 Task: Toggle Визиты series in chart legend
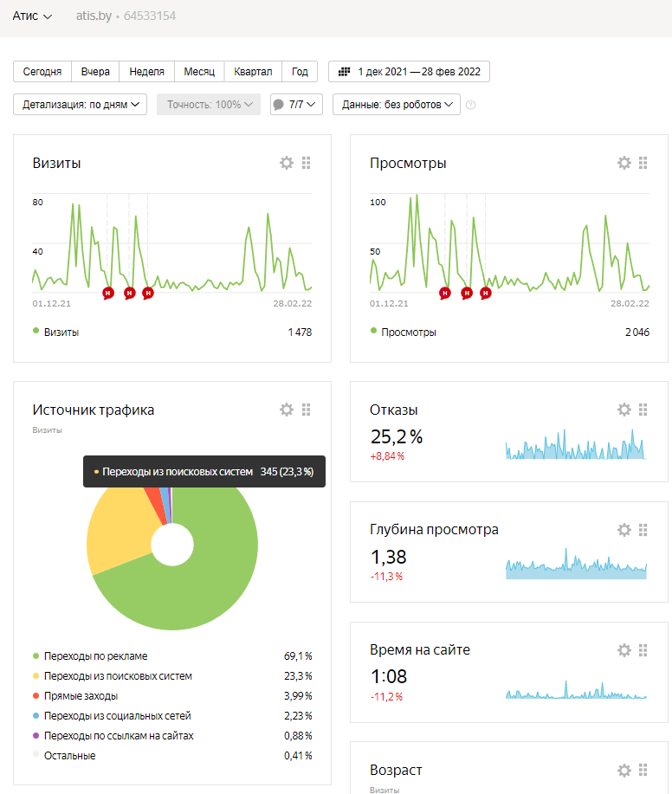(x=55, y=332)
